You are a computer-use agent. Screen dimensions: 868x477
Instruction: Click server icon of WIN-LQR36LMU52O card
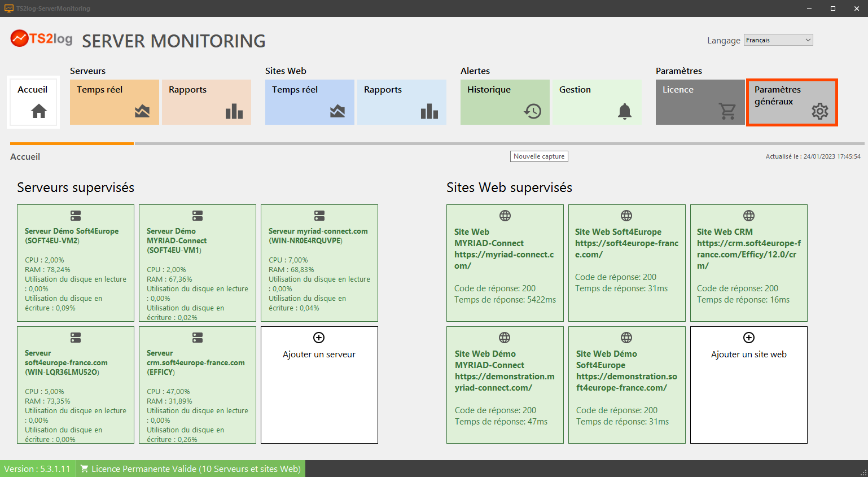pyautogui.click(x=76, y=338)
